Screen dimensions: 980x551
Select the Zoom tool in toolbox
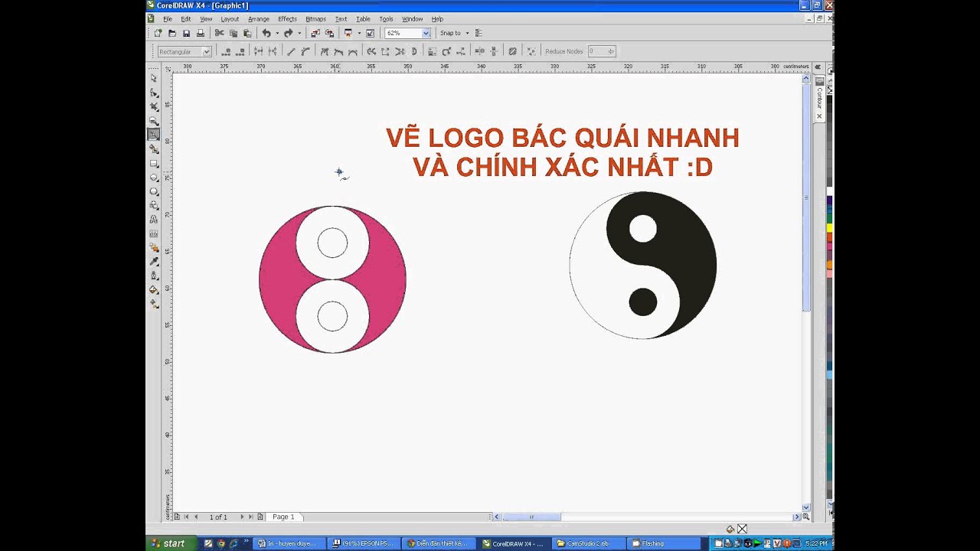point(154,121)
